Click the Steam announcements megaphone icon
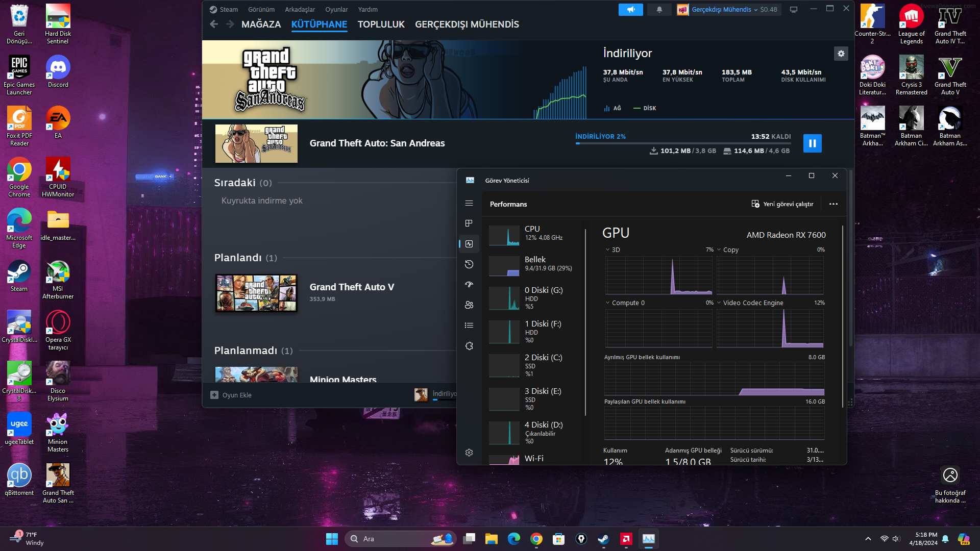The width and height of the screenshot is (980, 551). click(x=630, y=10)
